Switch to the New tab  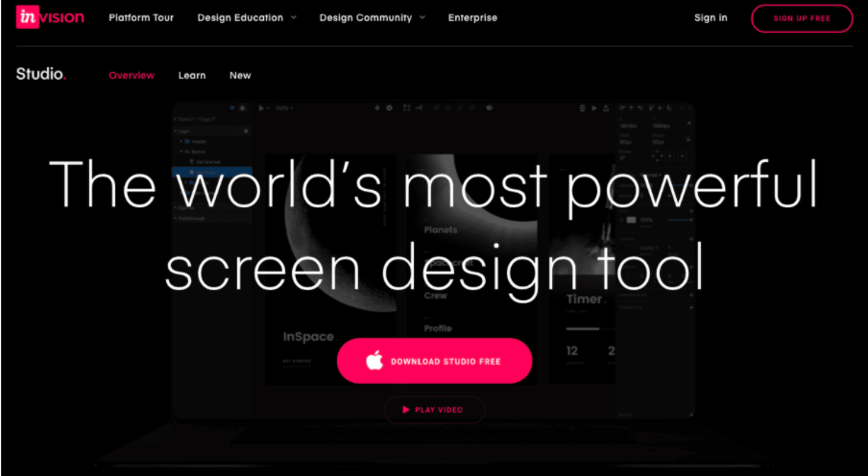(x=240, y=75)
